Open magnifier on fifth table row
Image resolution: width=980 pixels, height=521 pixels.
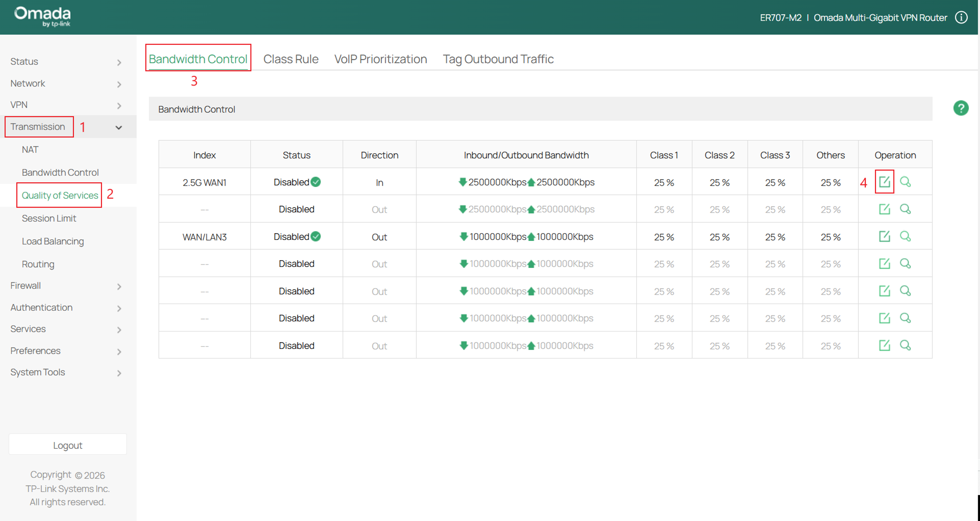point(905,291)
